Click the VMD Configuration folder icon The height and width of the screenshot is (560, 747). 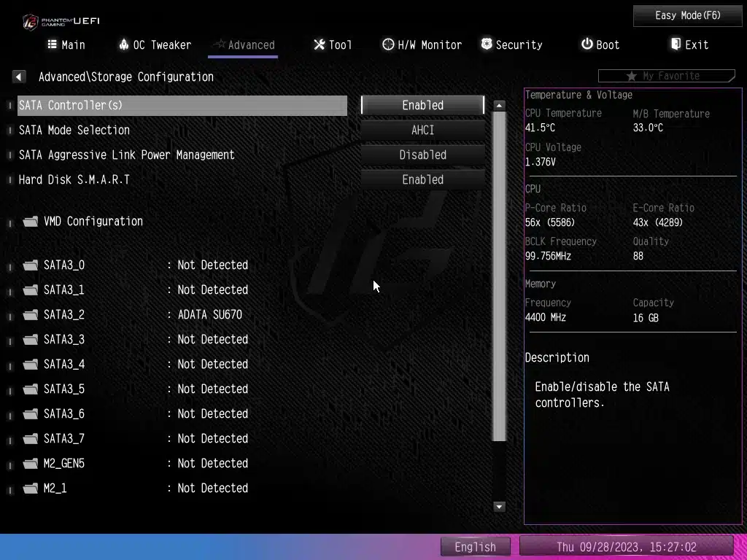coord(30,222)
